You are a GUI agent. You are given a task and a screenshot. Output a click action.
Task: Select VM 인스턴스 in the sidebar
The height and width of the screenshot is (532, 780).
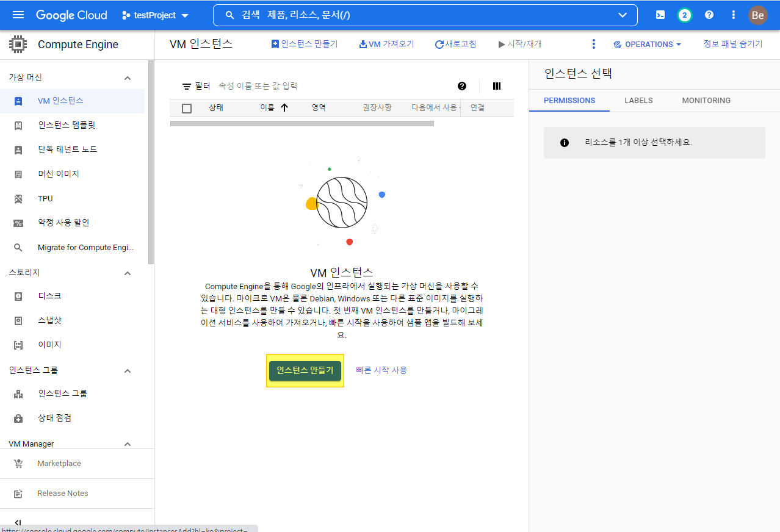[73, 101]
